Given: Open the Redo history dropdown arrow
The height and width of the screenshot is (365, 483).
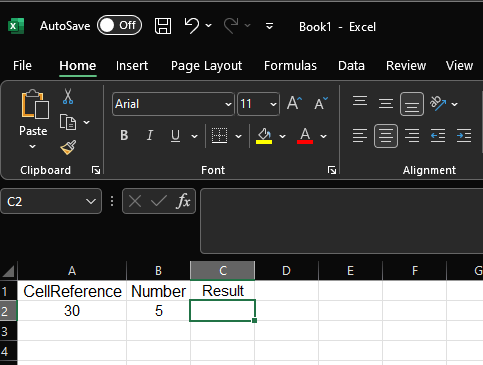Looking at the screenshot, I should 247,26.
